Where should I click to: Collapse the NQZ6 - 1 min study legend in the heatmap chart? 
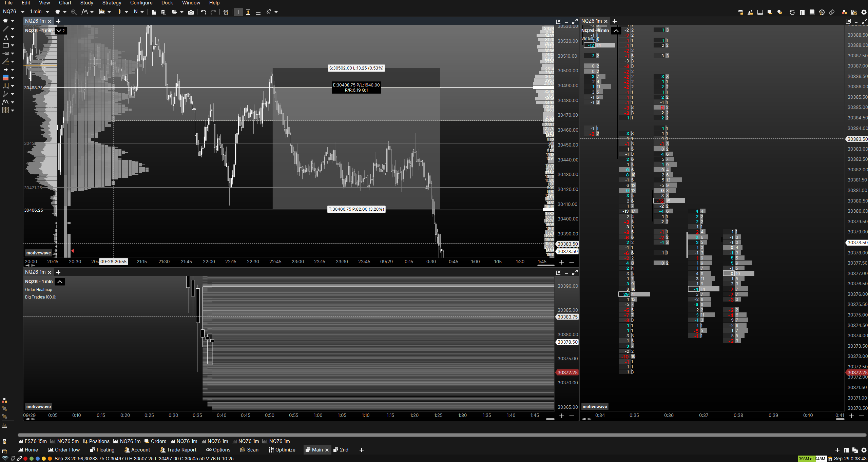coord(60,282)
